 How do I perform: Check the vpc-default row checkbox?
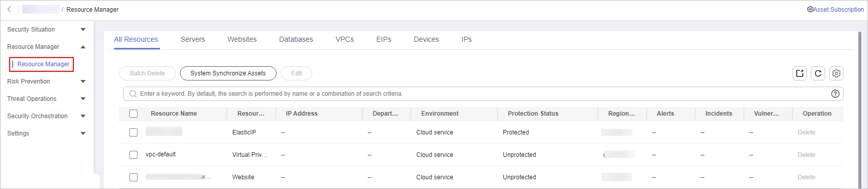[x=133, y=155]
